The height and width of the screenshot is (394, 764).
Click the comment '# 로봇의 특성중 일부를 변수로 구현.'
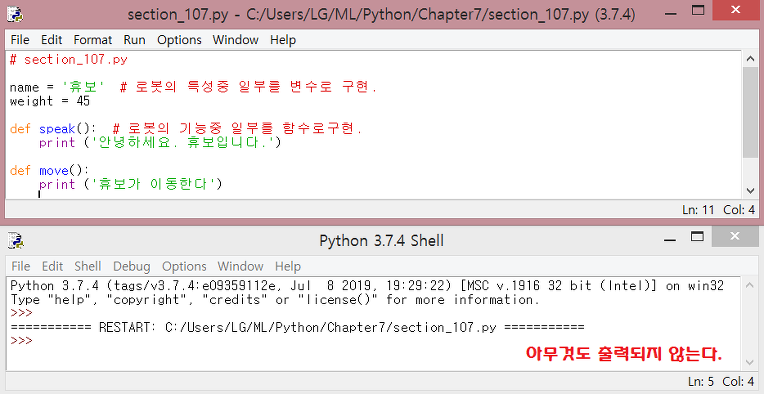248,88
